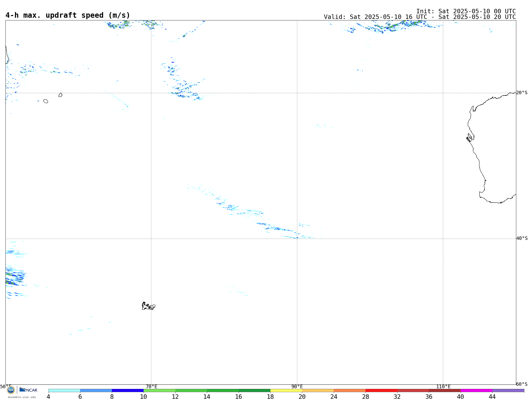Screen dimensions: 532x400
Task: Click the 40°S latitude label
Action: (522, 238)
